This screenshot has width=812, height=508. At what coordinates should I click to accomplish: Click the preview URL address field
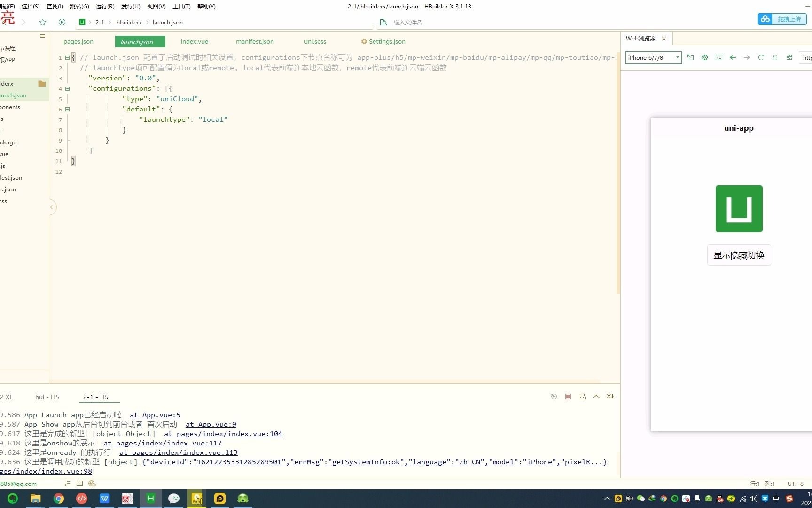pyautogui.click(x=806, y=57)
